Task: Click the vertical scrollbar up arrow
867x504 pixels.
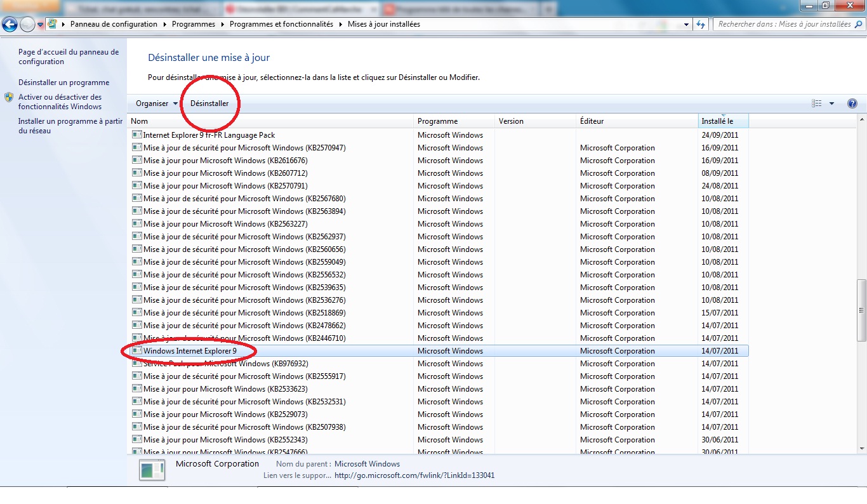Action: (x=861, y=120)
